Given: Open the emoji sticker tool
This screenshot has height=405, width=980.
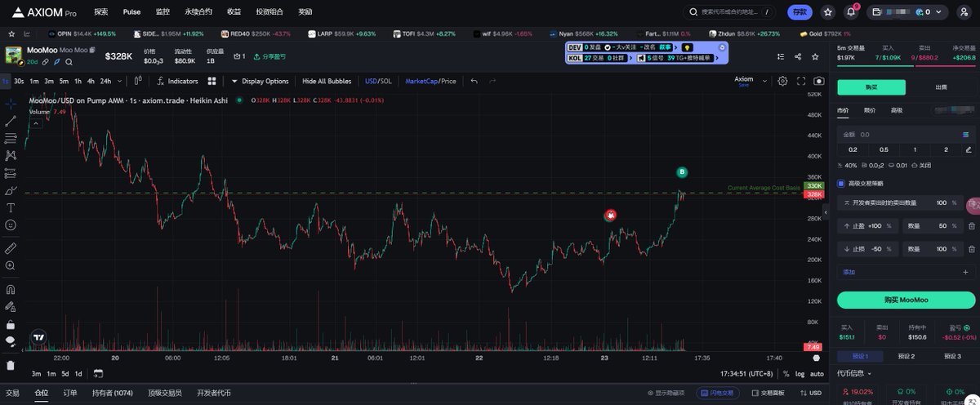Looking at the screenshot, I should pos(11,225).
